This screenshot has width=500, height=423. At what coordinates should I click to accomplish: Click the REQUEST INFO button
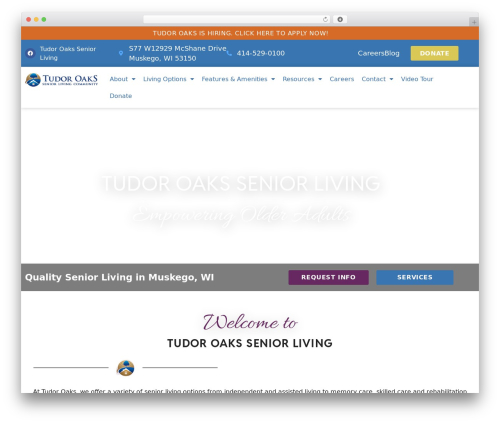pos(328,277)
